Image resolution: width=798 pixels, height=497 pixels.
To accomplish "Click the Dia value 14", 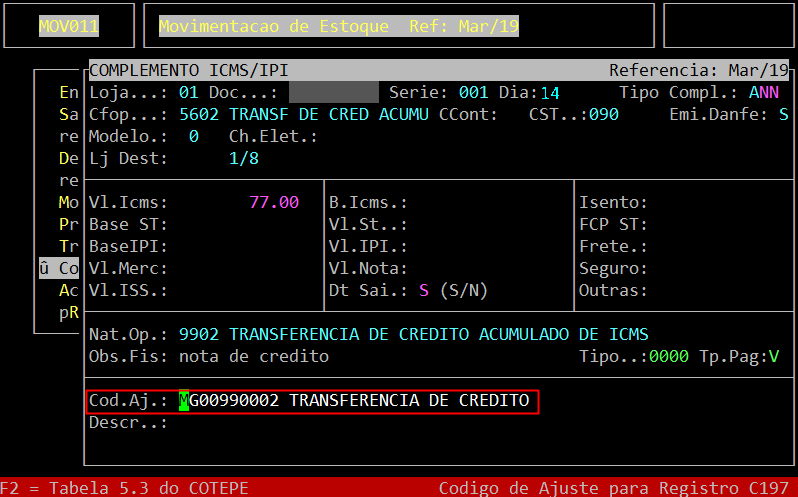I will point(550,93).
